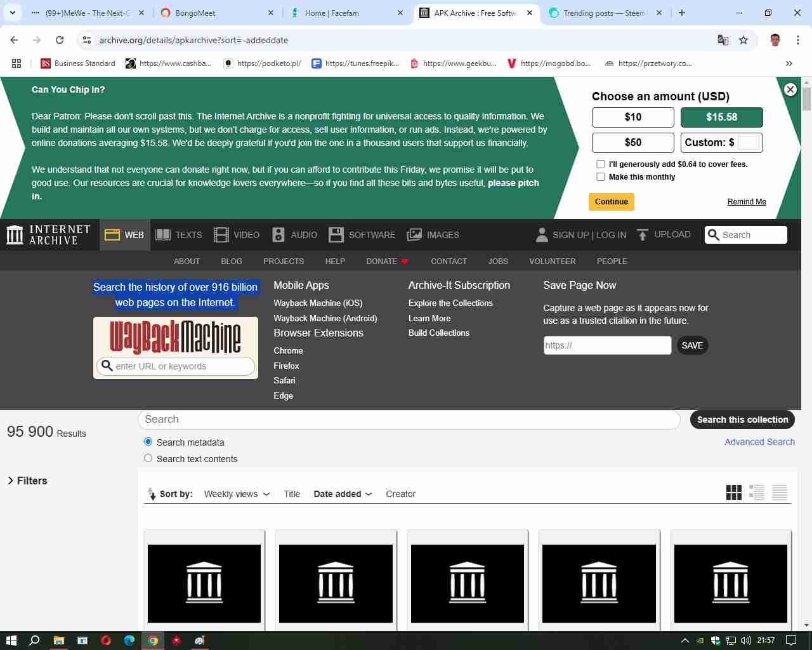
Task: Click the Custom amount input box
Action: (x=749, y=143)
